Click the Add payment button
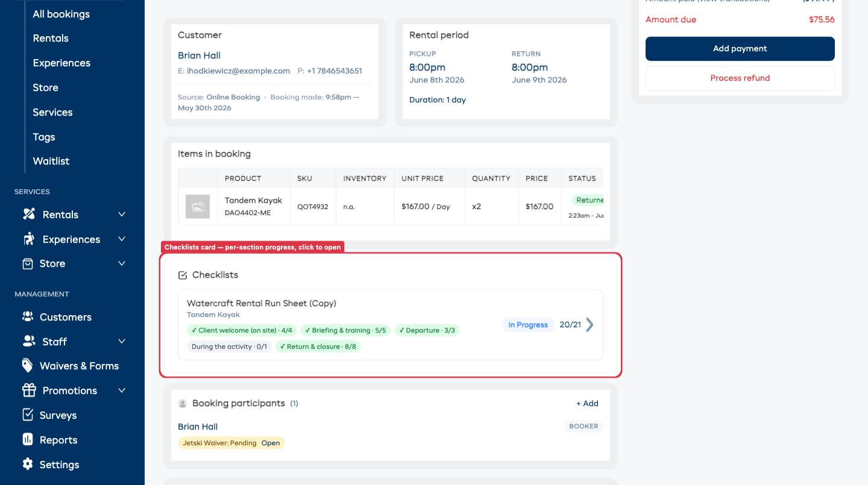 [740, 49]
